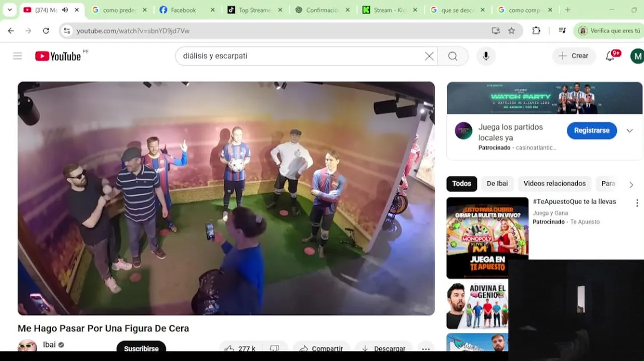Viewport: 644px width, 361px height.
Task: Open the YouTube guide hamburger menu
Action: [18, 56]
